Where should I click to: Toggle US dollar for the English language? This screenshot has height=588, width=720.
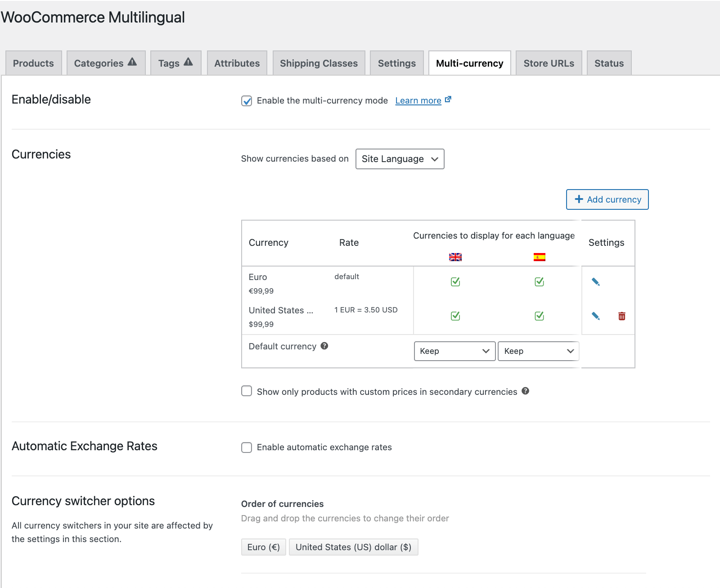pos(455,316)
